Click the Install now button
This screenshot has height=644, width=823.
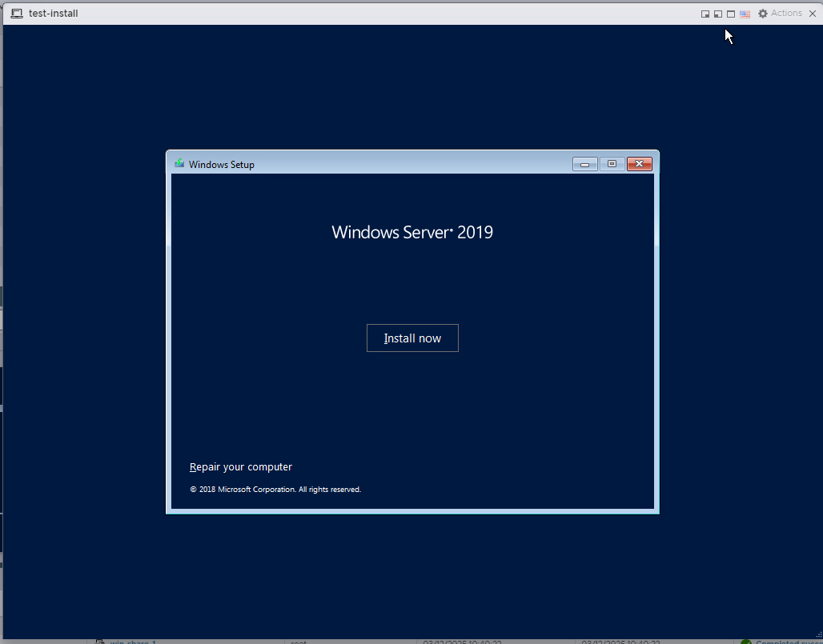coord(412,338)
